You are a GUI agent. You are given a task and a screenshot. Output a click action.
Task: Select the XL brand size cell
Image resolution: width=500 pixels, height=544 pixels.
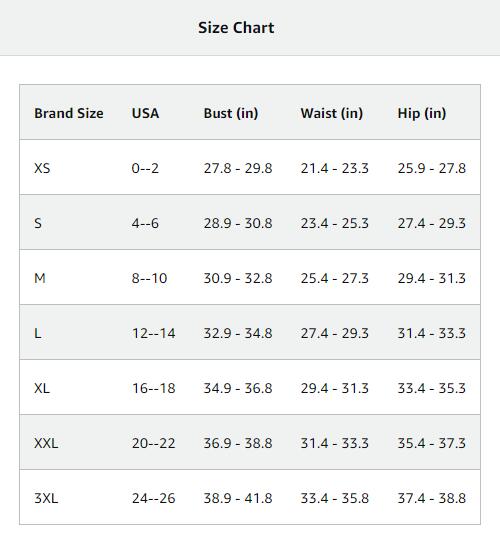[x=42, y=388]
